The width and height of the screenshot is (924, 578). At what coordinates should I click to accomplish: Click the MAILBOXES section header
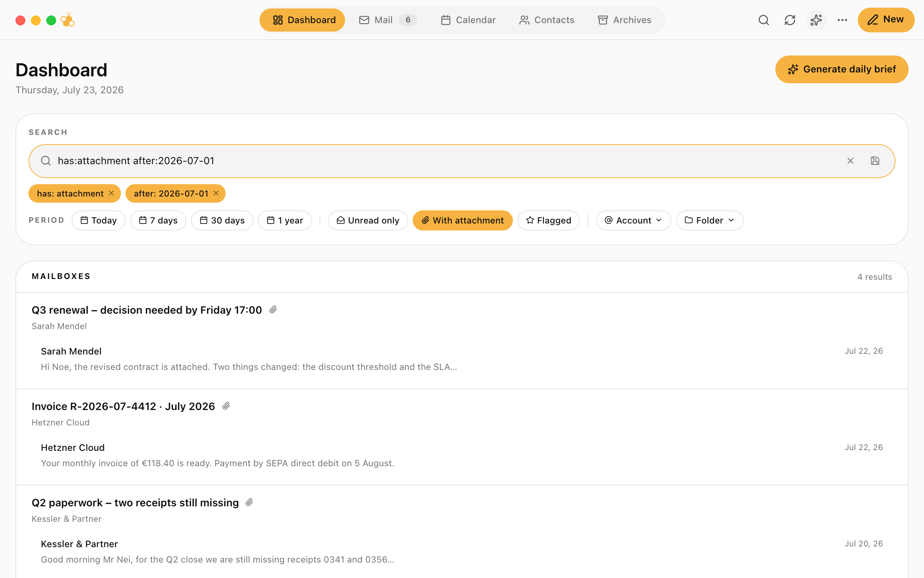coord(61,276)
